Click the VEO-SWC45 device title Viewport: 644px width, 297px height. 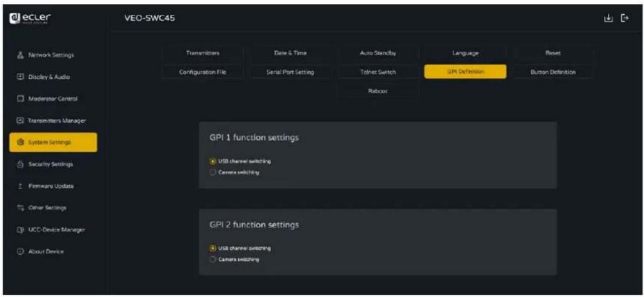click(150, 19)
